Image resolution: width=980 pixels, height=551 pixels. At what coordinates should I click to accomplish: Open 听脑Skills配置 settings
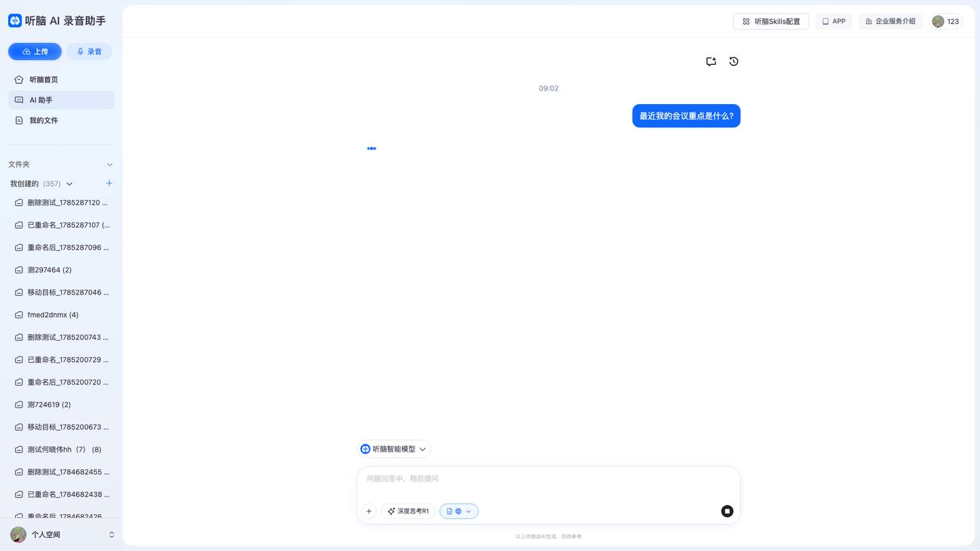771,22
